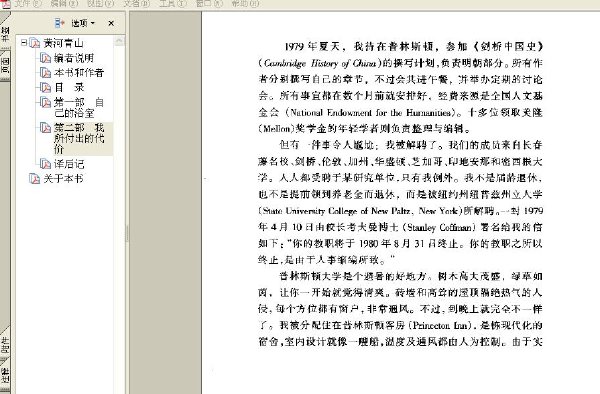Click the PDF document icon in the menu bar
Screen dimensions: 600x394
5,4
